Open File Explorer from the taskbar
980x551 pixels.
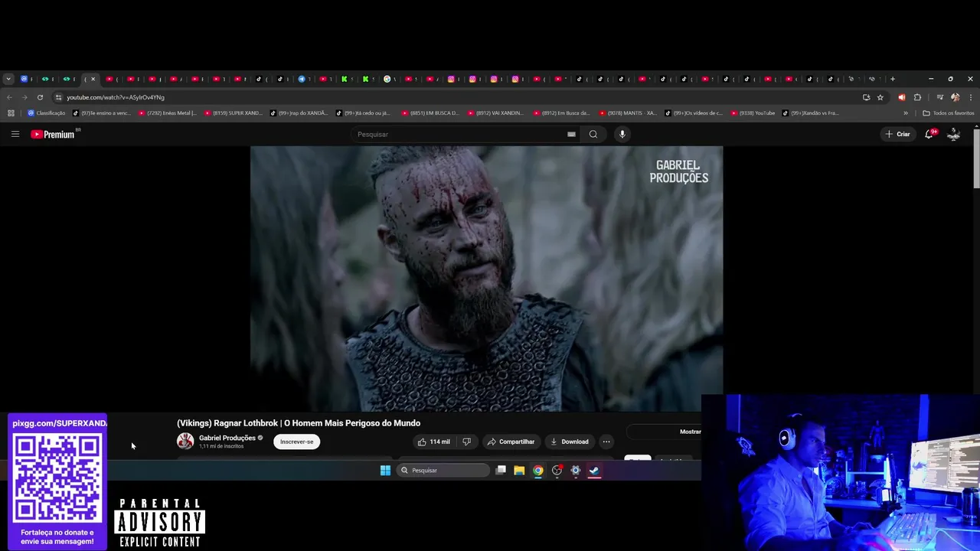click(x=519, y=471)
